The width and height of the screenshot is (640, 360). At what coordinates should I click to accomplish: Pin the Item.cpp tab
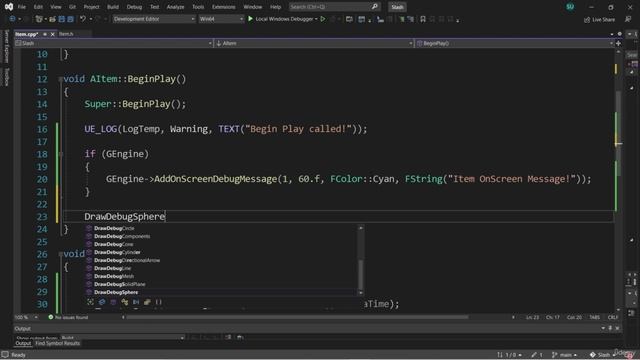(x=45, y=34)
